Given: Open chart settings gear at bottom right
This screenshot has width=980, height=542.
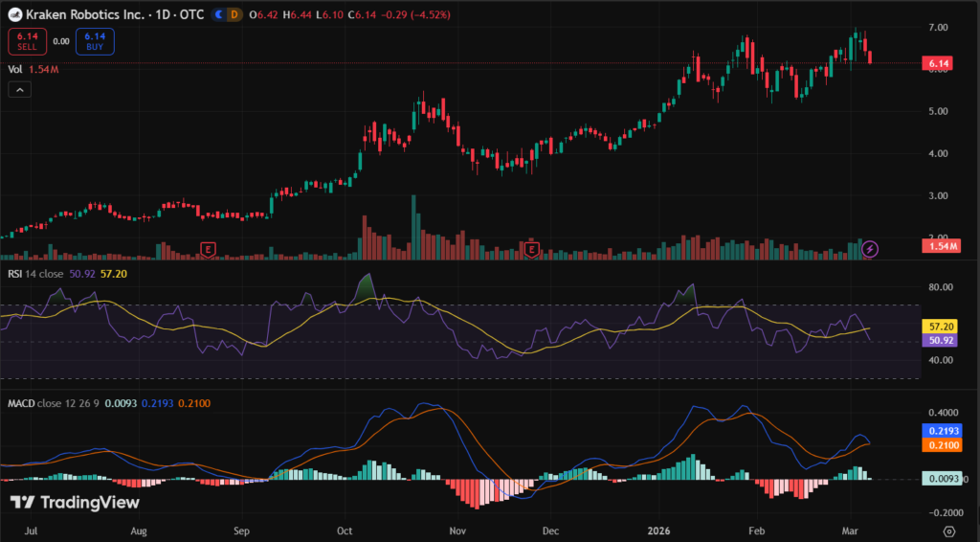Looking at the screenshot, I should (x=948, y=530).
